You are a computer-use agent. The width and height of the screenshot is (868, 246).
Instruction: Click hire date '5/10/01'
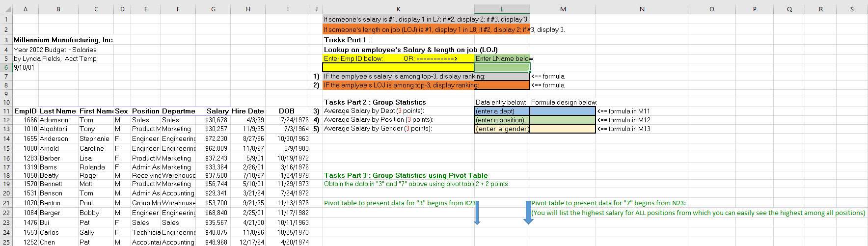(x=253, y=184)
